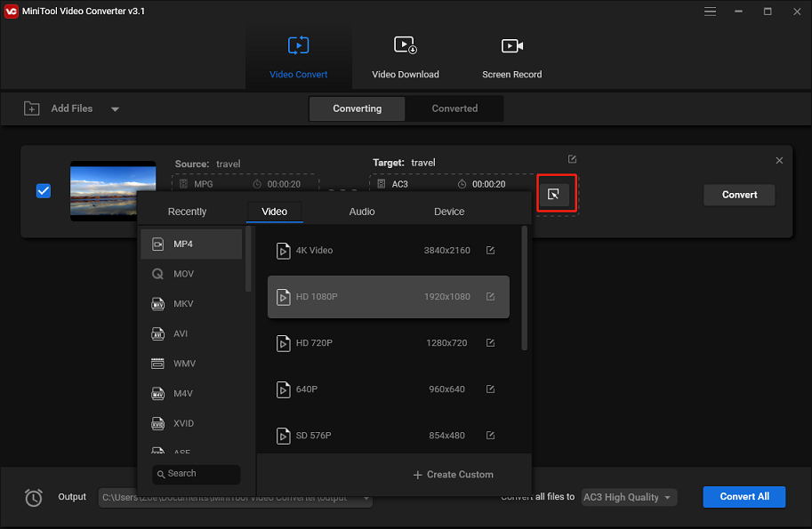Select the 640P 960x640 preset
Image resolution: width=812 pixels, height=529 pixels.
[x=389, y=389]
